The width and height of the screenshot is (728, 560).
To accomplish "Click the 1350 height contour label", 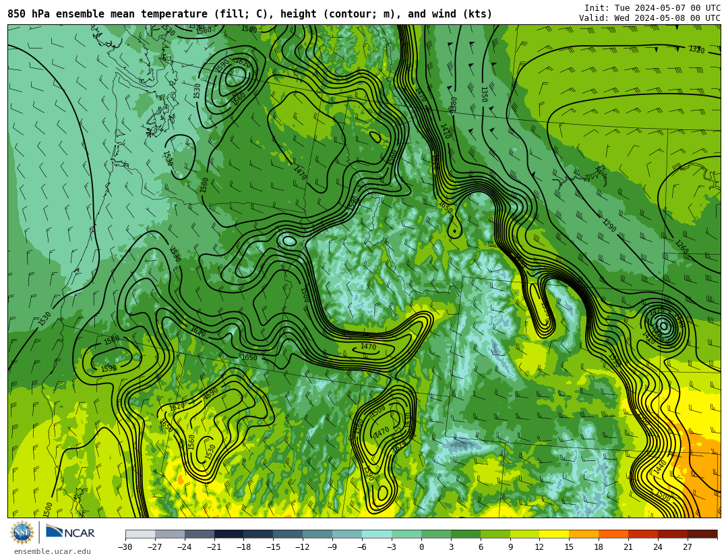I will [x=484, y=94].
